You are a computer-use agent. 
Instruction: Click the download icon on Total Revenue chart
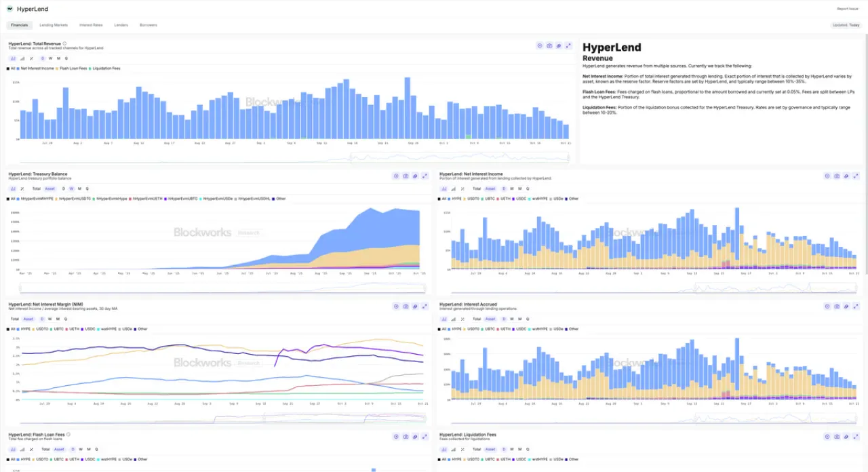pyautogui.click(x=540, y=45)
